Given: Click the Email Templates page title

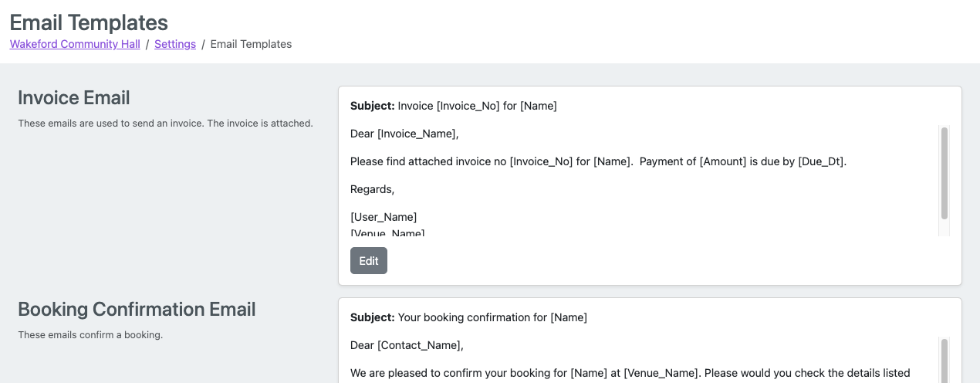Looking at the screenshot, I should (x=89, y=22).
